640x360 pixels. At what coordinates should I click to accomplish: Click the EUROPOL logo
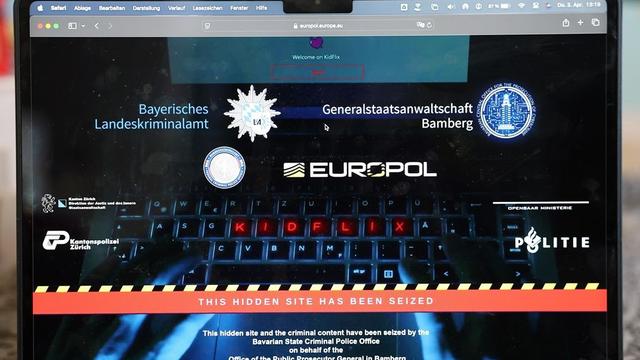click(360, 170)
